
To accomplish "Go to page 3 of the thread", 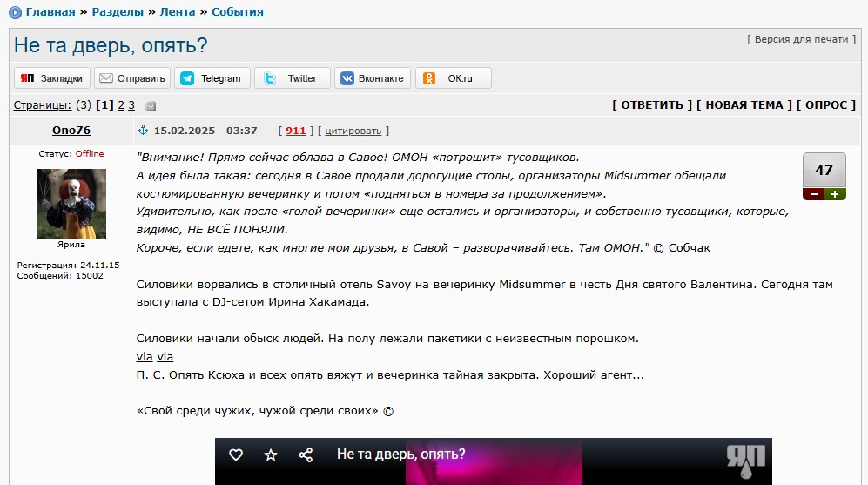I will click(131, 105).
